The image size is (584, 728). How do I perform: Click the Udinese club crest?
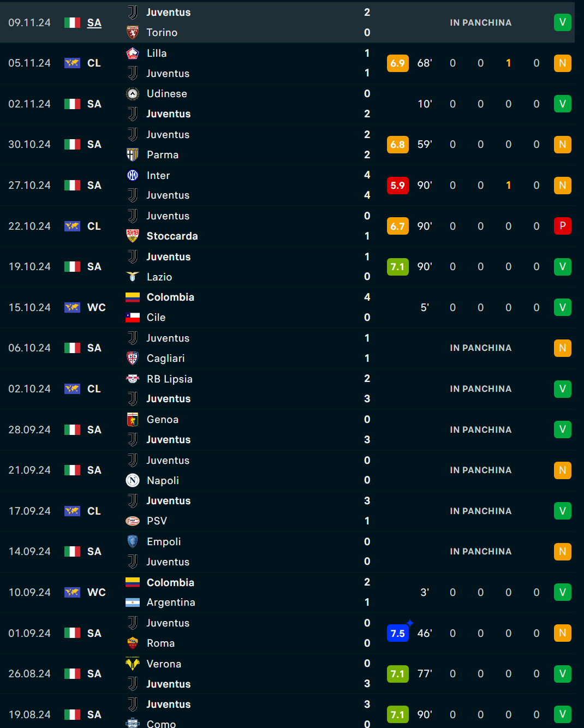coord(133,94)
